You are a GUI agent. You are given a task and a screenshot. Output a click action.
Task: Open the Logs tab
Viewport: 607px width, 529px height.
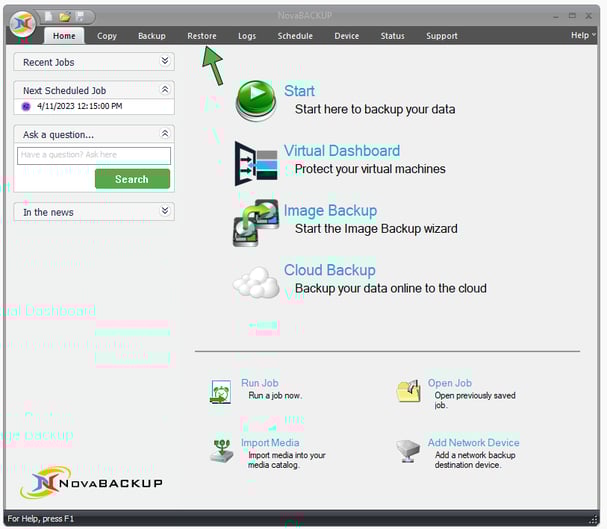247,36
